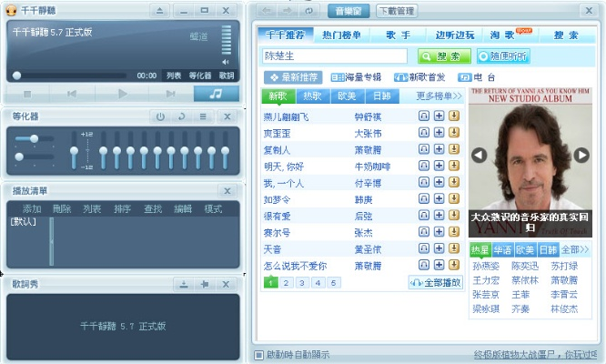Listen to the song 燕儿翩翩飞 via headphone icon
Image resolution: width=606 pixels, height=364 pixels.
[423, 116]
